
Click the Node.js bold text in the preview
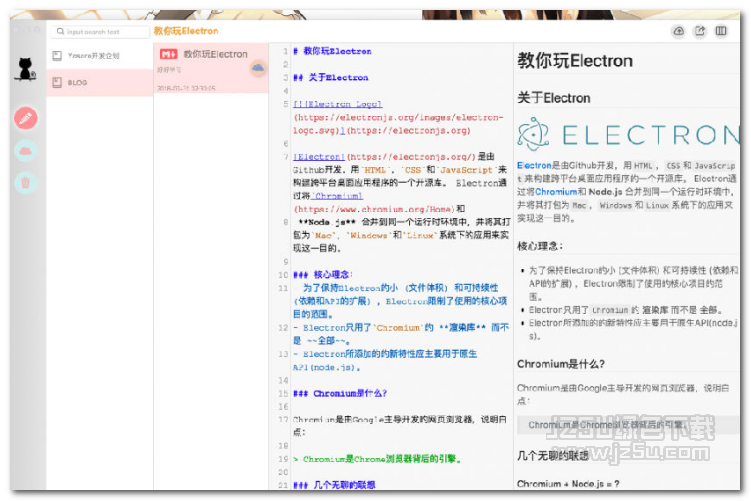tap(605, 192)
